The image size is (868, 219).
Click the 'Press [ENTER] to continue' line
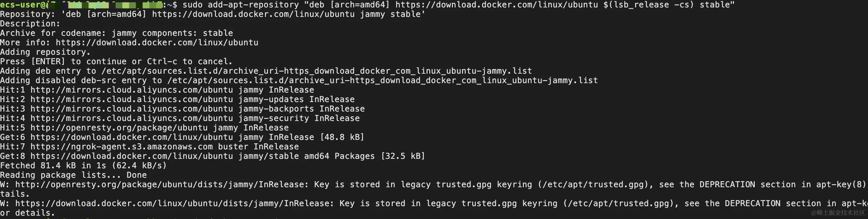[116, 62]
